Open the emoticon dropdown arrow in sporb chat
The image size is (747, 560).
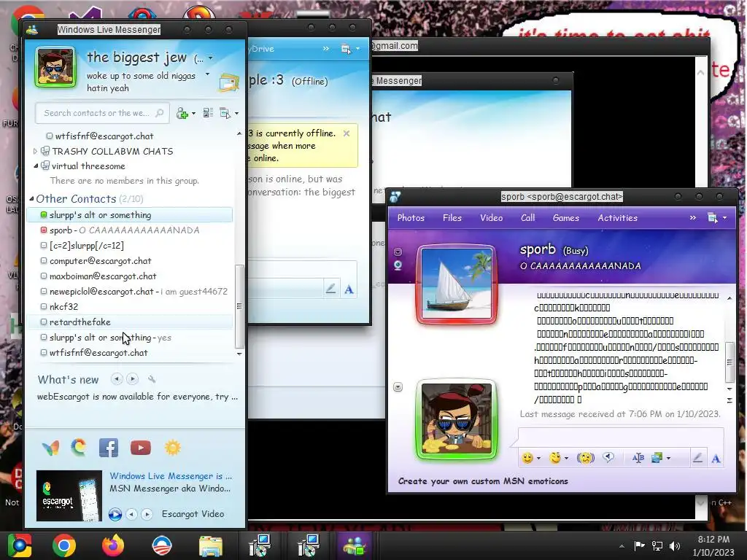538,458
